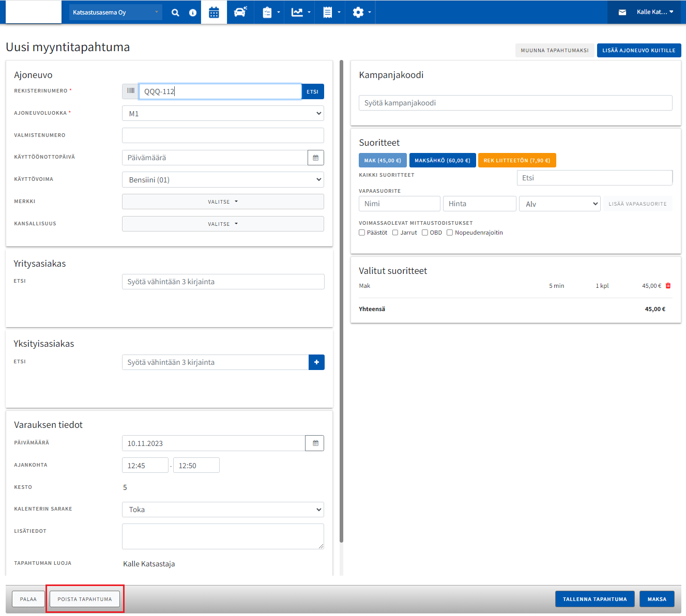This screenshot has height=616, width=686.
Task: Click the mail envelope icon
Action: pyautogui.click(x=622, y=12)
